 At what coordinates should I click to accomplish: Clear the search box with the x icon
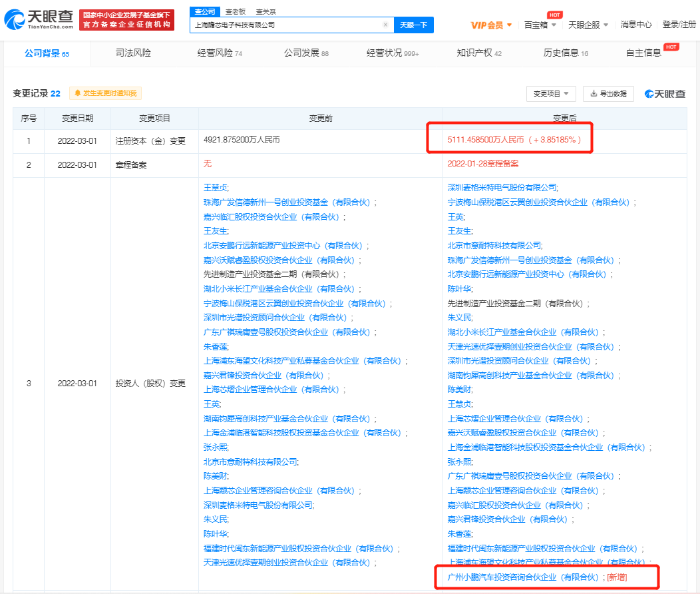pyautogui.click(x=385, y=25)
